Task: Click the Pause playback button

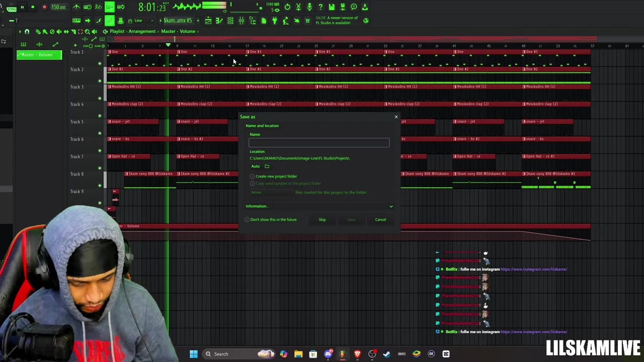Action: click(x=22, y=7)
